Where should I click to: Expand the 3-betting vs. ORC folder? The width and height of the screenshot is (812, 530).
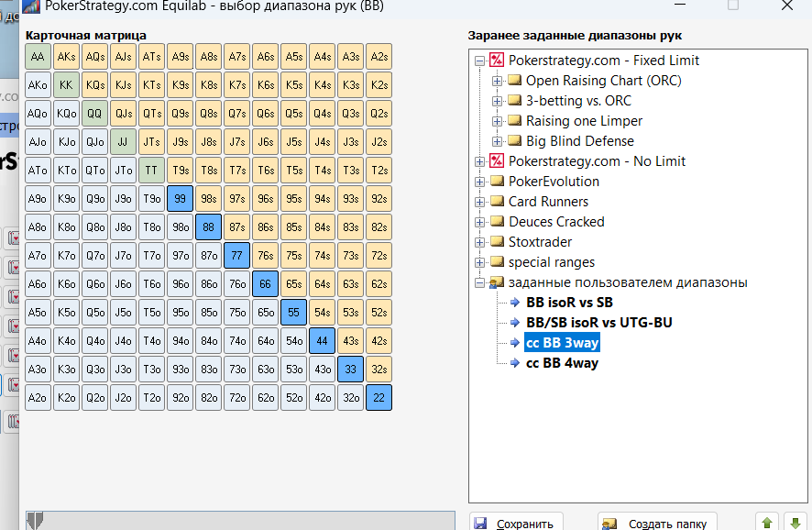click(x=497, y=101)
